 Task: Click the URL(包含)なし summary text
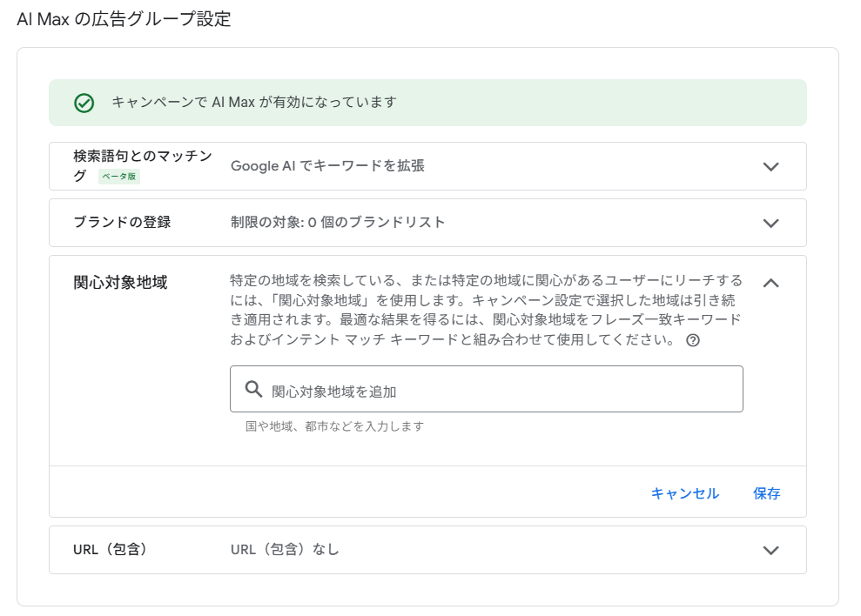(x=285, y=550)
